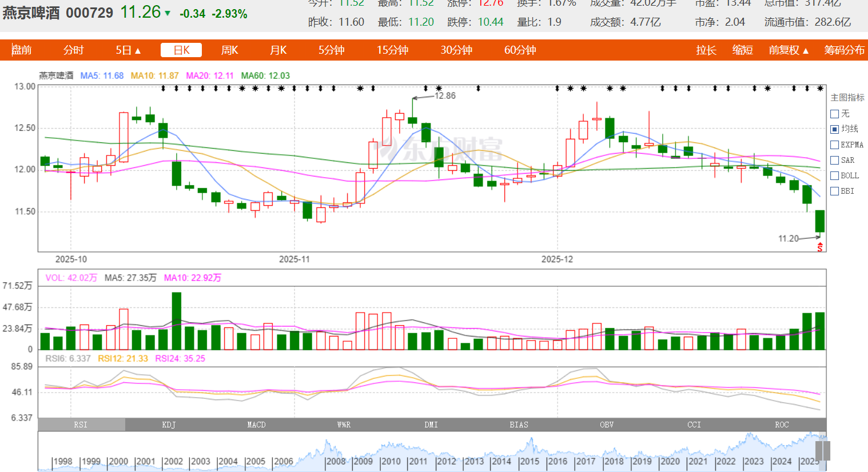Click the 2025-11 date axis label
868x472 pixels.
coord(294,259)
